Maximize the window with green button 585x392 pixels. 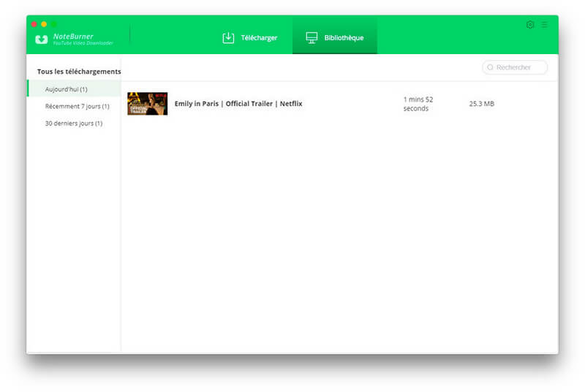[54, 24]
